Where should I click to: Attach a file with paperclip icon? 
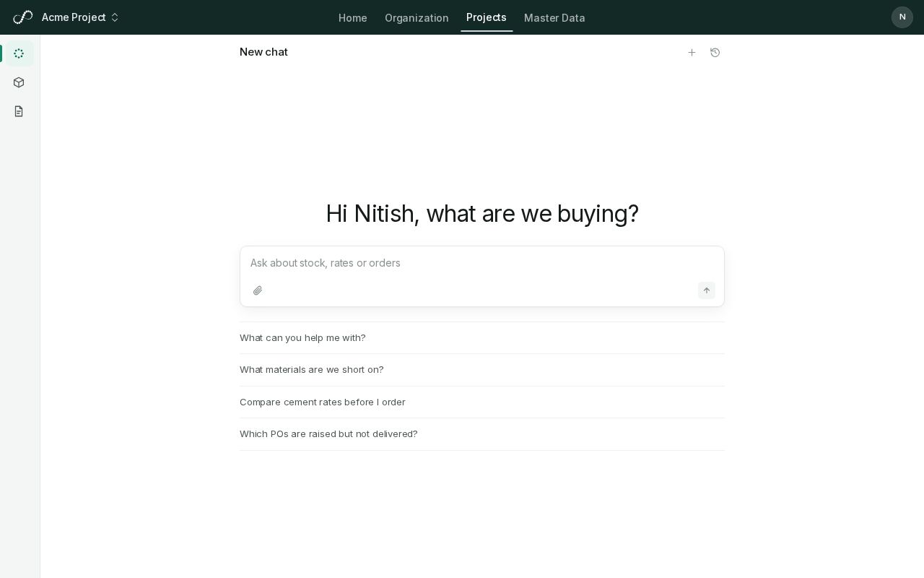point(258,290)
